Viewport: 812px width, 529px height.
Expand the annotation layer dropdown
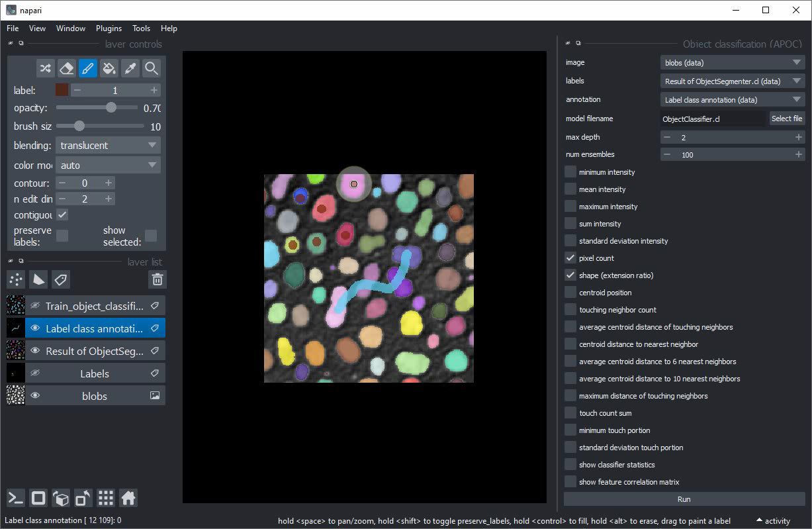pyautogui.click(x=732, y=100)
